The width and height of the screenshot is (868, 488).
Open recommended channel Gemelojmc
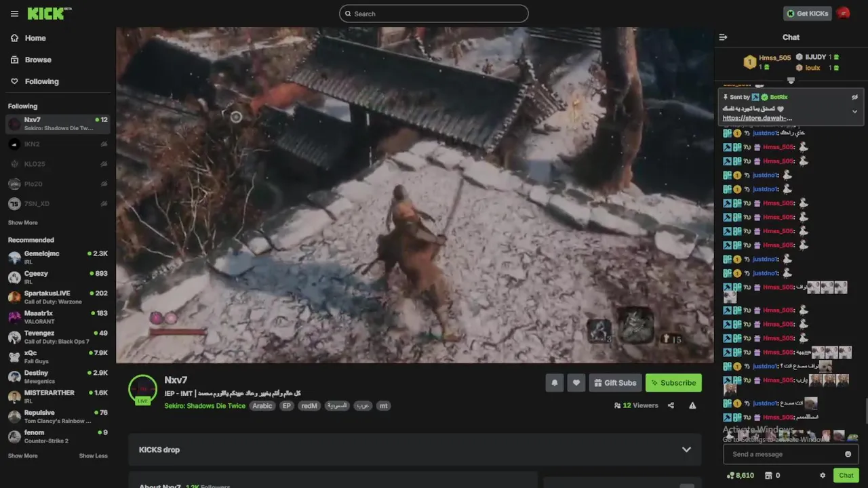pos(58,258)
